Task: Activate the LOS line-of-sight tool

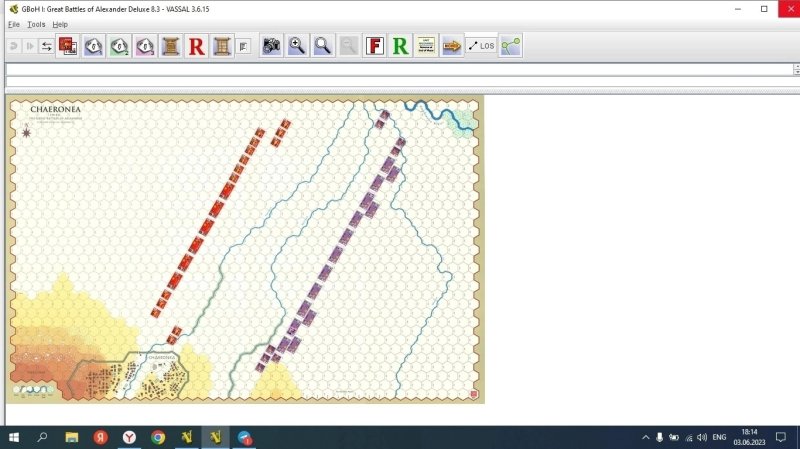Action: (481, 46)
